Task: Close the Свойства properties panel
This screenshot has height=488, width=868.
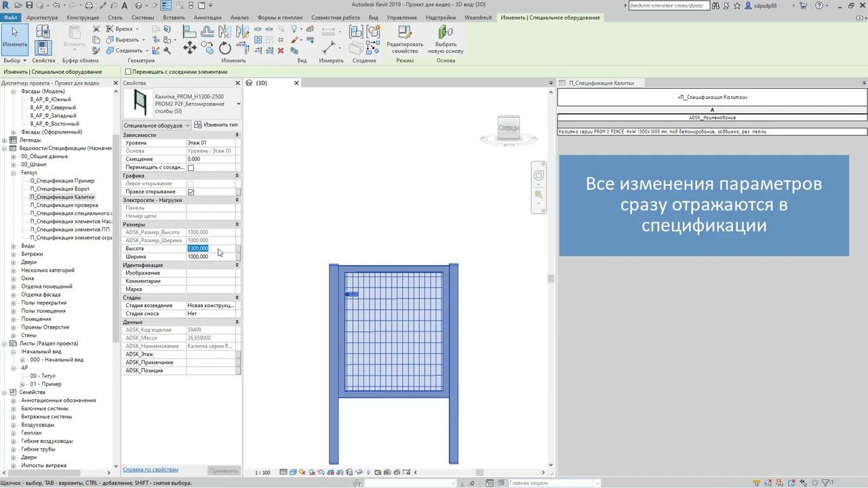Action: 237,83
